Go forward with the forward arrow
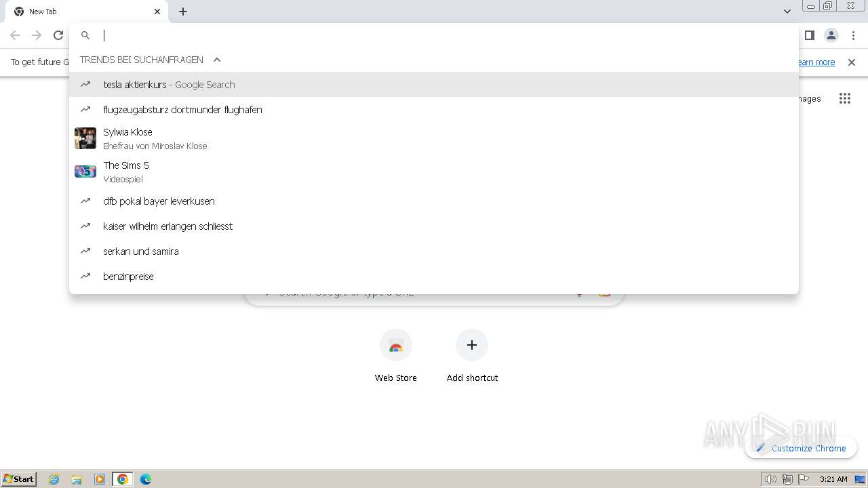Screen dimensions: 868x488 pos(37,35)
